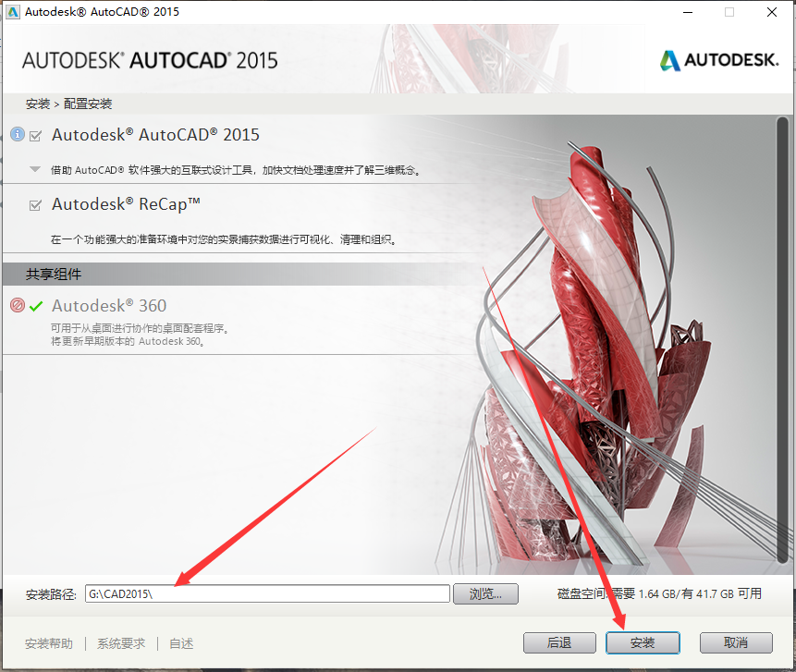Open the 安装帮助 link
796x672 pixels.
(x=49, y=643)
